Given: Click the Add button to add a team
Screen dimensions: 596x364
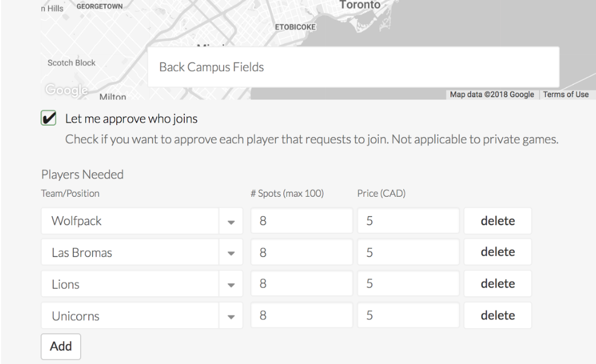Looking at the screenshot, I should tap(61, 346).
